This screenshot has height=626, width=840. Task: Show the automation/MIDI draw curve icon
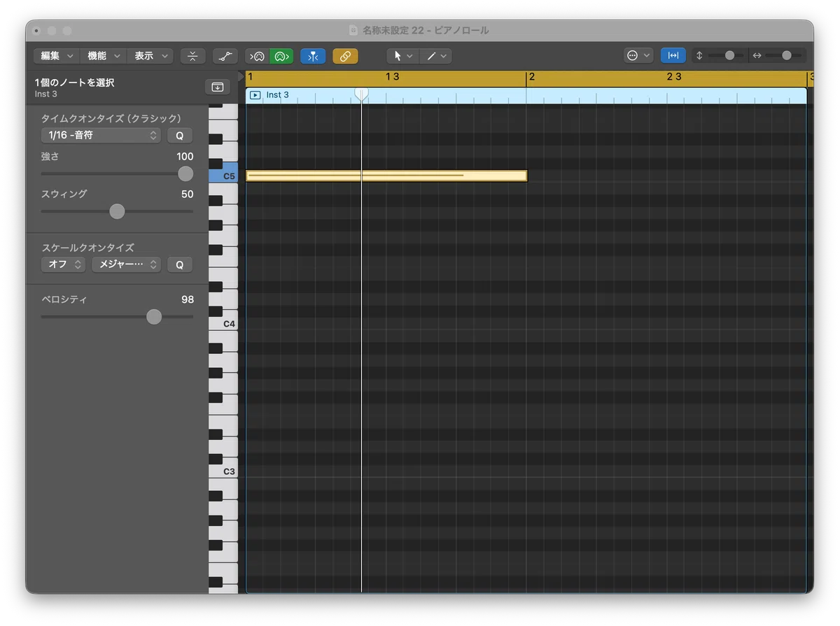(x=225, y=56)
